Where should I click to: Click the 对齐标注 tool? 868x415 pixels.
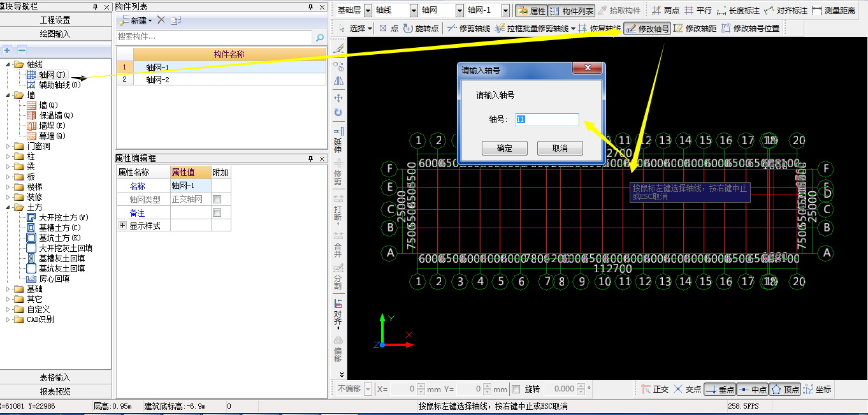pyautogui.click(x=786, y=11)
